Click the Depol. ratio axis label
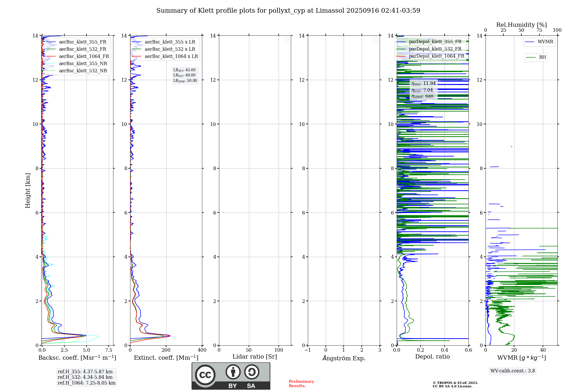Screen dimensions: 577x392 432,357
